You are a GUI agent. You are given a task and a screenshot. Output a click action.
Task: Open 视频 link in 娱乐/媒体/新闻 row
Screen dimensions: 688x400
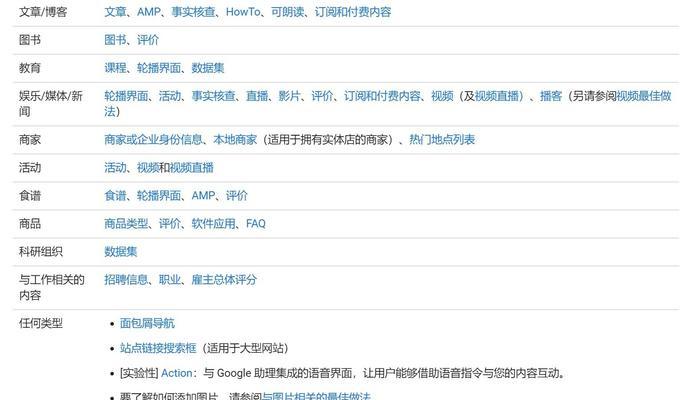coord(442,96)
